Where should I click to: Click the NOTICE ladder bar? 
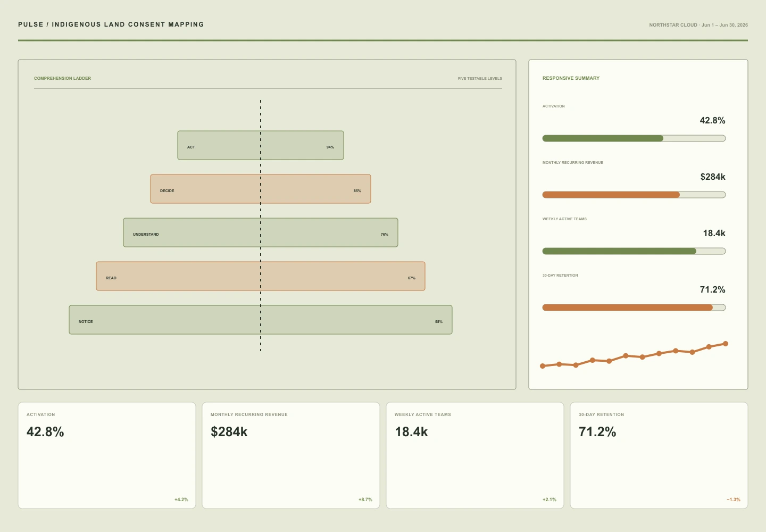[261, 320]
